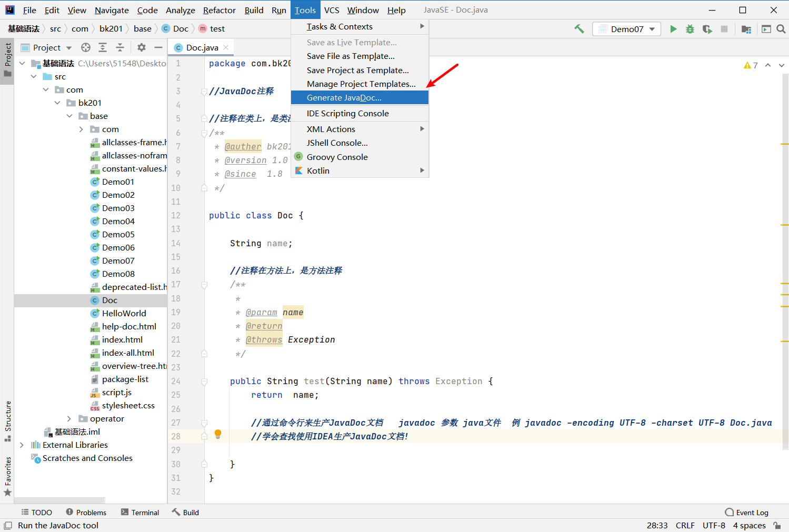
Task: Open the Favorites side panel
Action: (x=7, y=476)
